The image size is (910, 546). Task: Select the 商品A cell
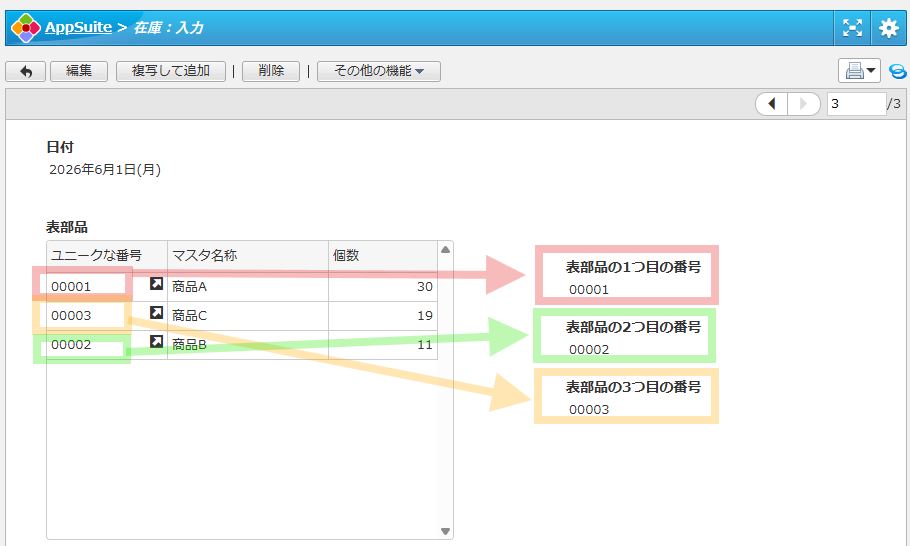coord(248,287)
